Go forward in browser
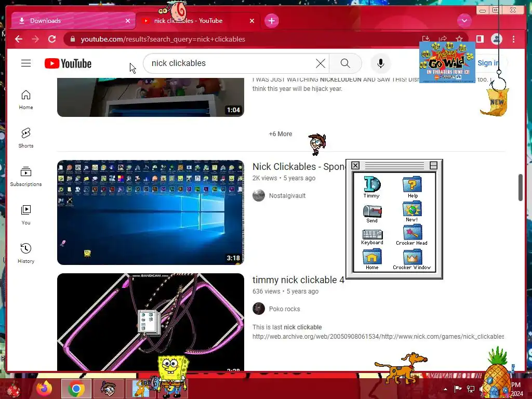 click(x=35, y=39)
